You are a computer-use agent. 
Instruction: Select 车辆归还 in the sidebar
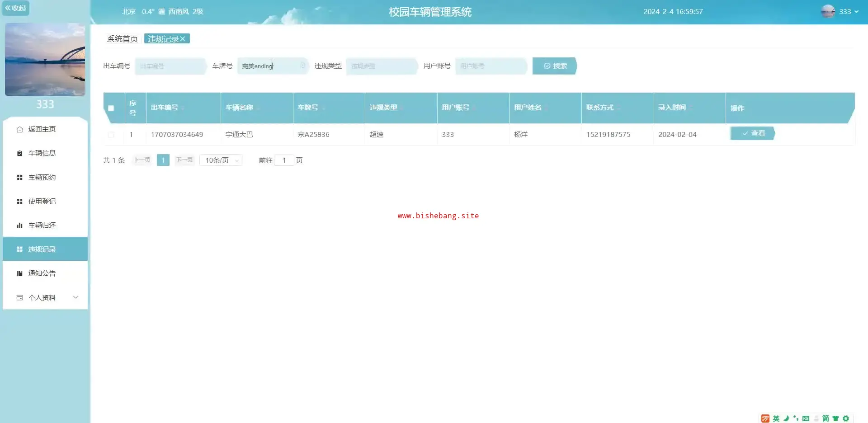(x=45, y=226)
